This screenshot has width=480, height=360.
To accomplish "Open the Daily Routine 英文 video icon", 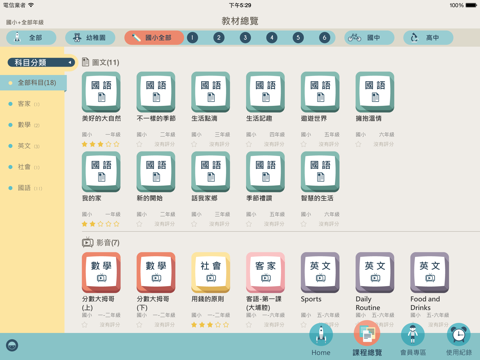I will (375, 273).
